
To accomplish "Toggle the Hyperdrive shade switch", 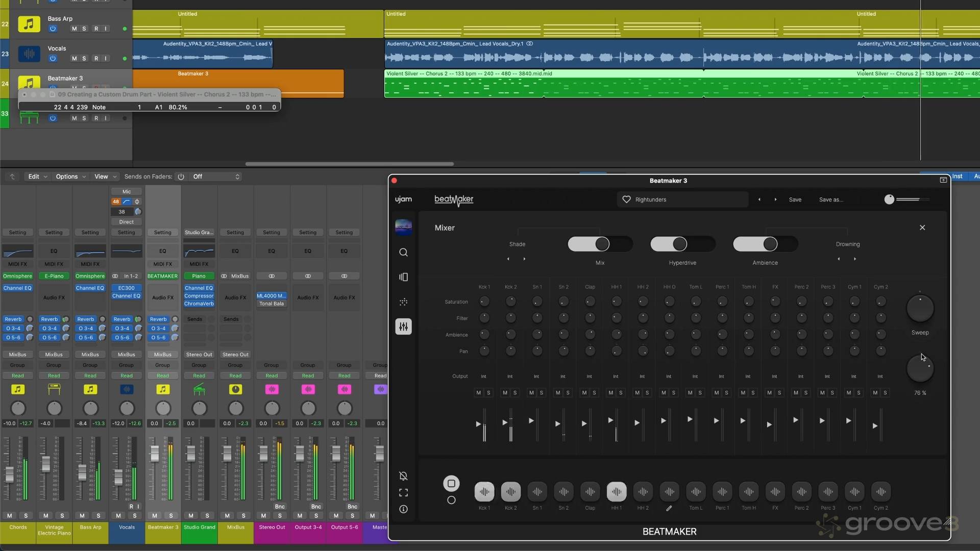I will pyautogui.click(x=682, y=244).
